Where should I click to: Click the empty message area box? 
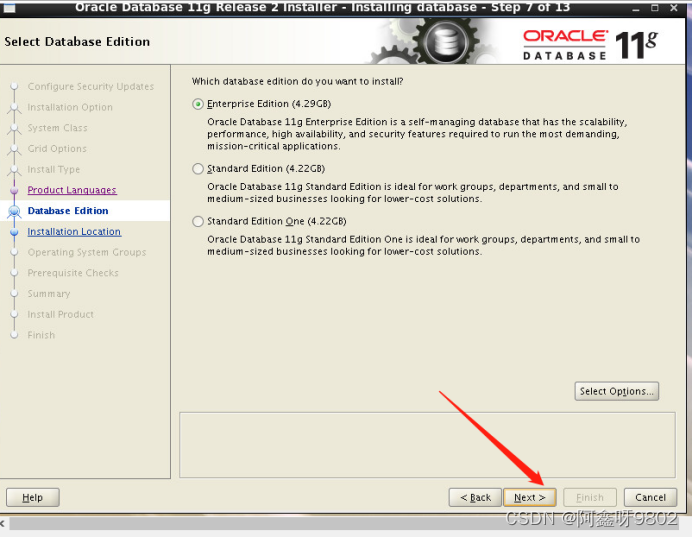pos(427,445)
